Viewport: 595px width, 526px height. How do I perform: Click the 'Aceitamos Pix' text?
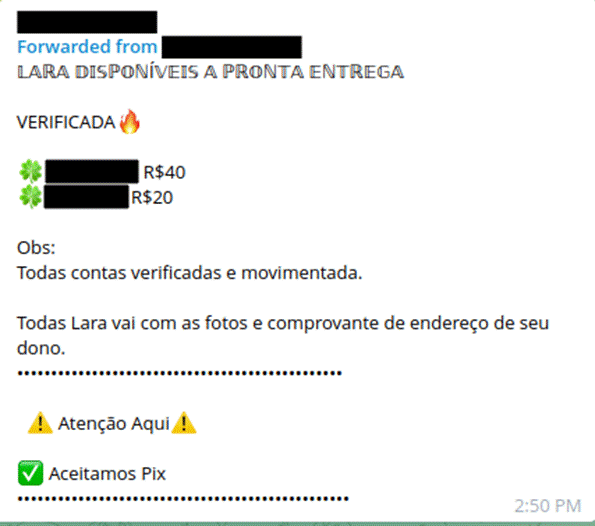click(x=107, y=474)
